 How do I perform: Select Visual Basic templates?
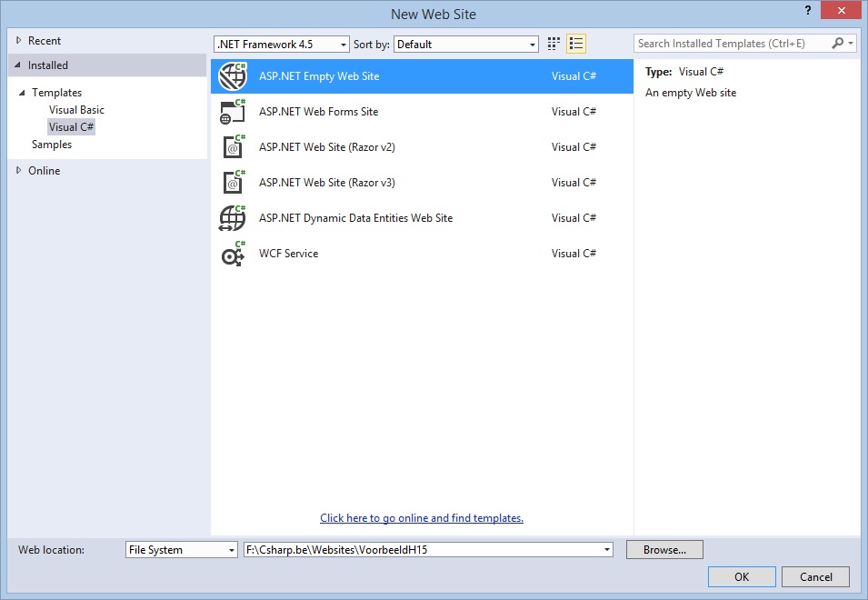pos(76,110)
